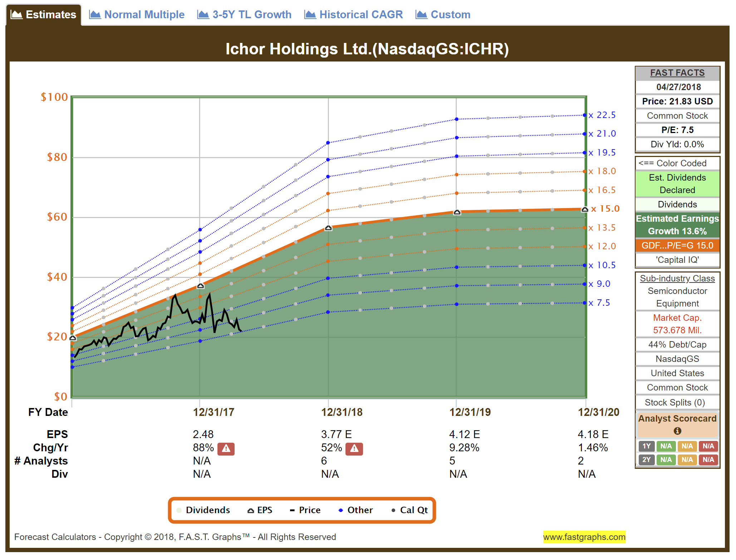Click the red warning icon beside 88%

point(226,448)
